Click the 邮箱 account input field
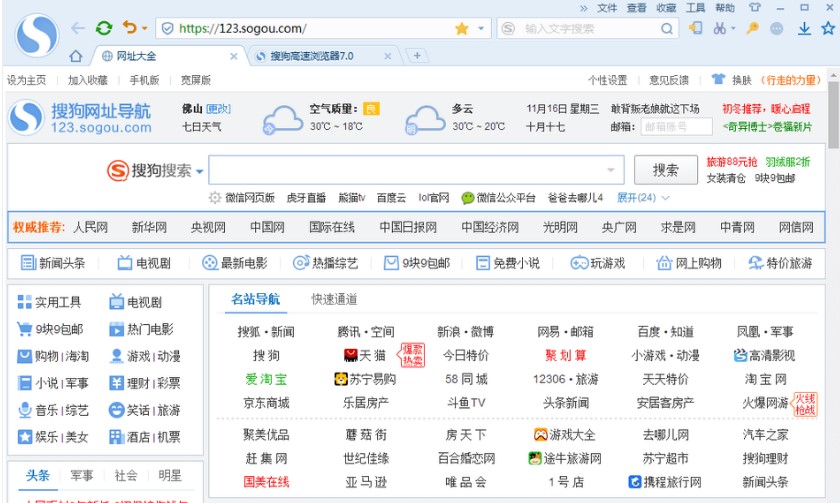This screenshot has height=503, width=840. (x=678, y=127)
